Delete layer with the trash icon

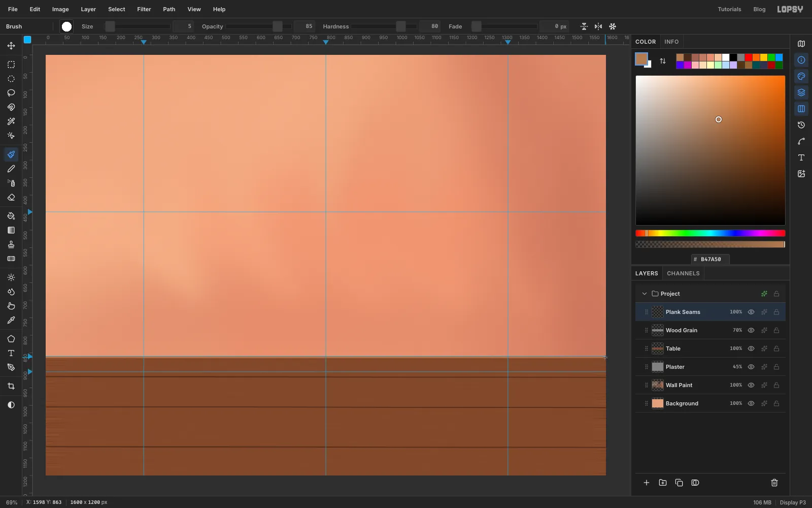pos(774,483)
